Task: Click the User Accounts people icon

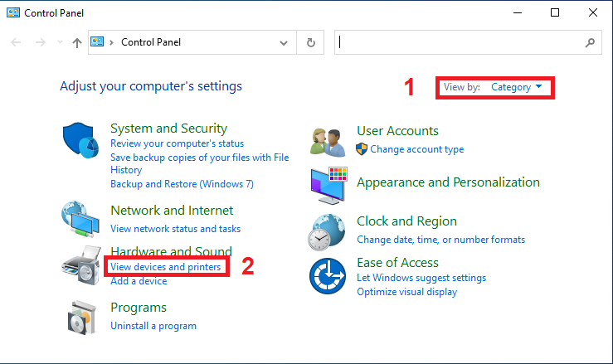Action: (x=327, y=142)
